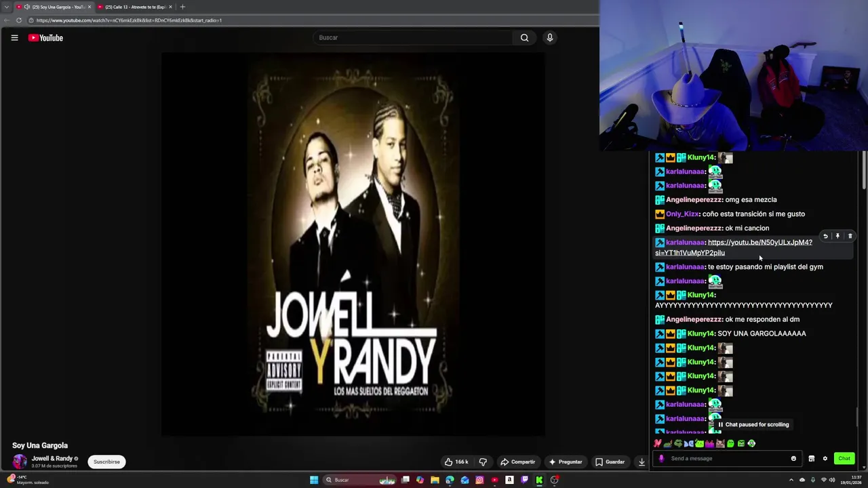
Task: Close the Calle 13 tab
Action: coord(170,7)
